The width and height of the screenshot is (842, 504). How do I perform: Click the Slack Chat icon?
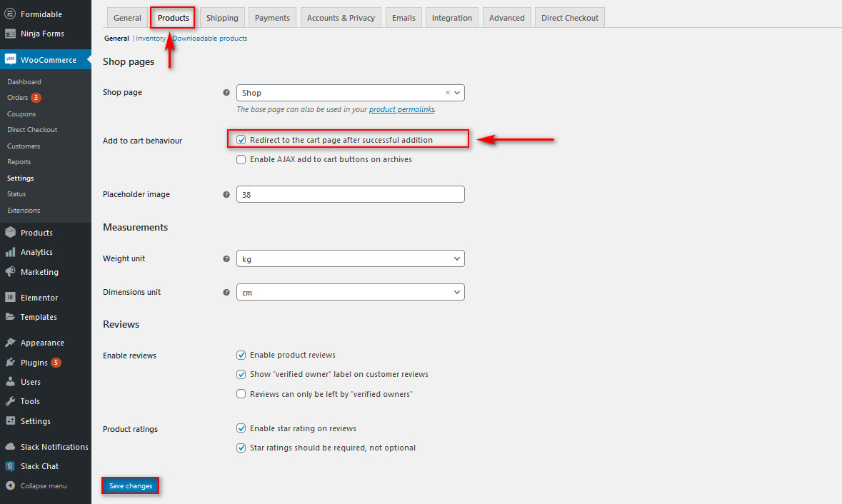tap(10, 466)
